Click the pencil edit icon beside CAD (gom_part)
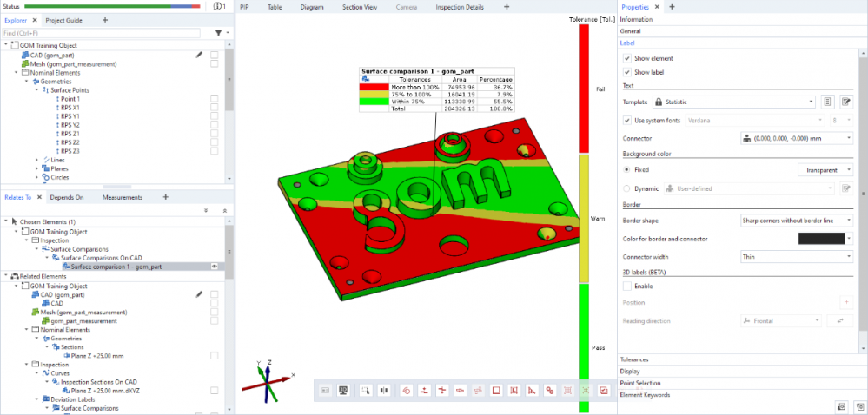This screenshot has height=415, width=868. tap(200, 54)
